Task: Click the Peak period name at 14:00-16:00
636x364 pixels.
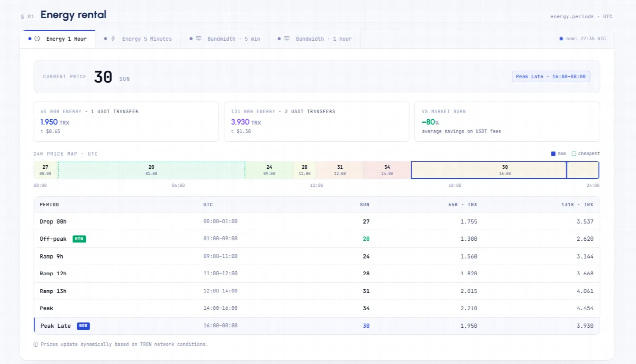Action: pyautogui.click(x=46, y=308)
